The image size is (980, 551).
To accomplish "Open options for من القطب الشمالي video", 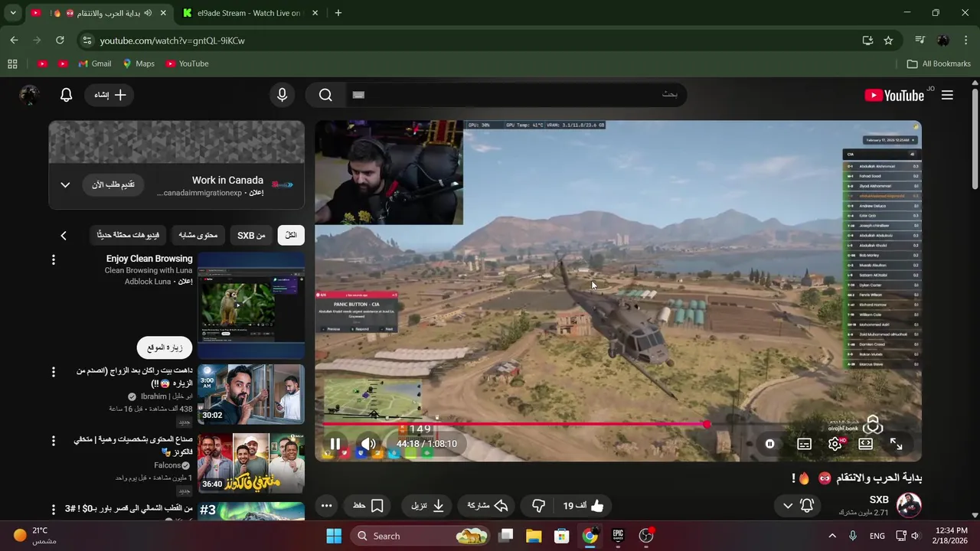I will tap(54, 510).
